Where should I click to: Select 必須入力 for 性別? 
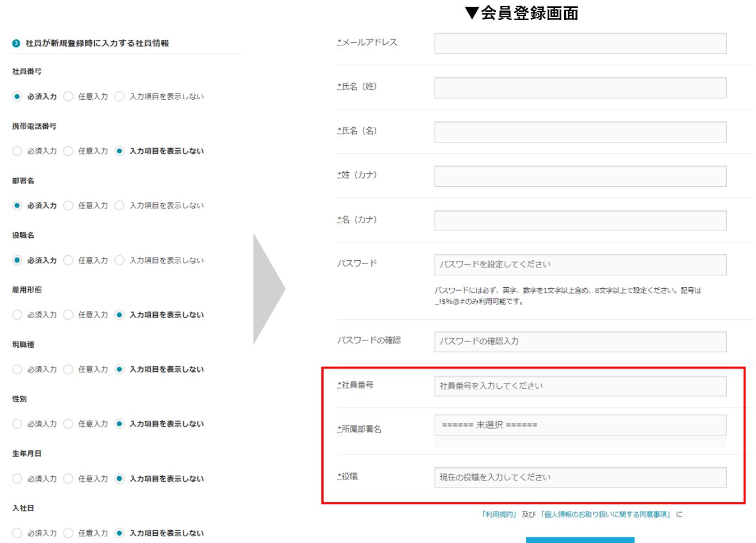point(17,424)
